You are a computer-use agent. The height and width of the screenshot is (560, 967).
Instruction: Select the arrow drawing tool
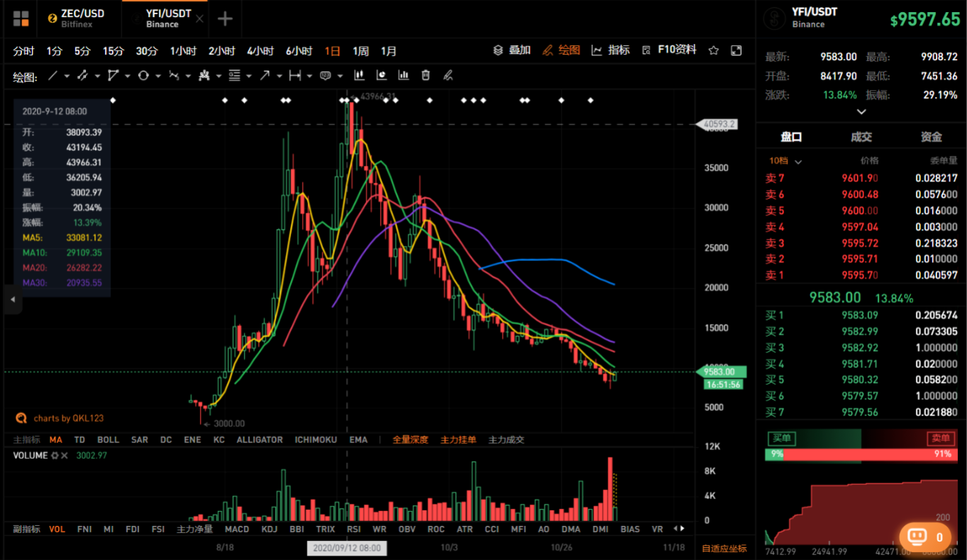tap(264, 75)
